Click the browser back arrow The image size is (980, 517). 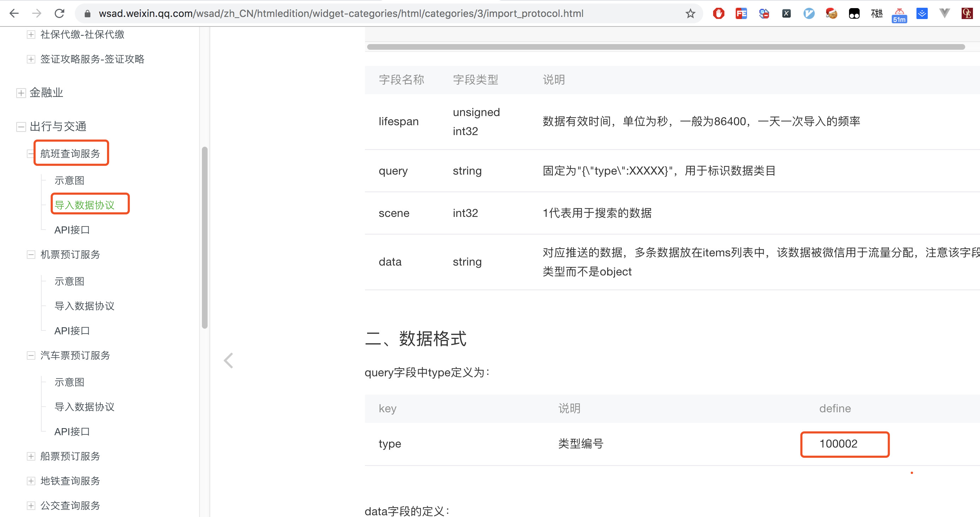pos(14,14)
